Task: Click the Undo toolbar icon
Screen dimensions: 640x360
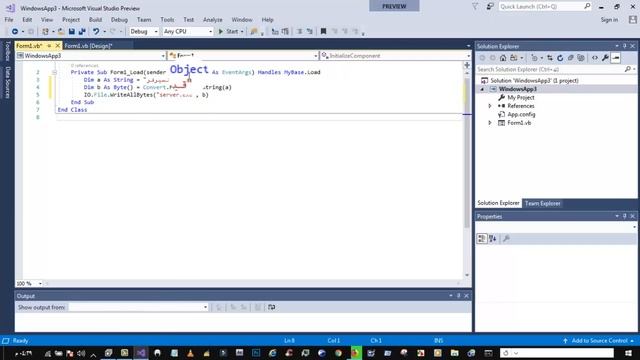Action: pyautogui.click(x=96, y=31)
